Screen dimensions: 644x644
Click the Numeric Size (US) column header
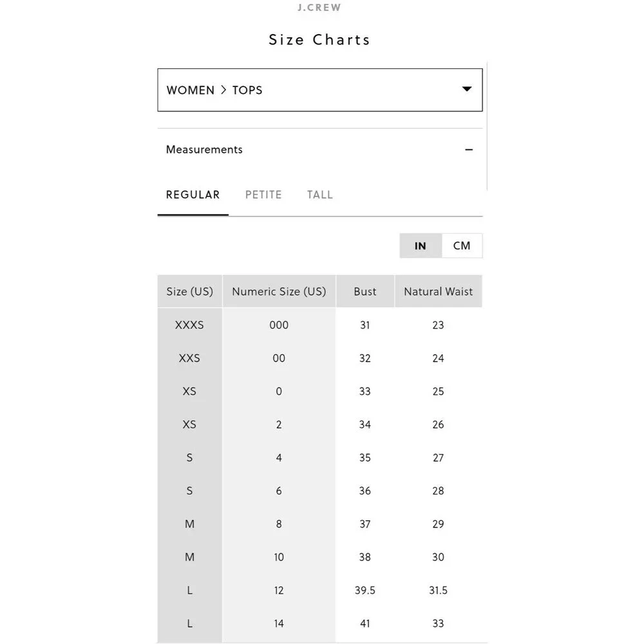[279, 291]
